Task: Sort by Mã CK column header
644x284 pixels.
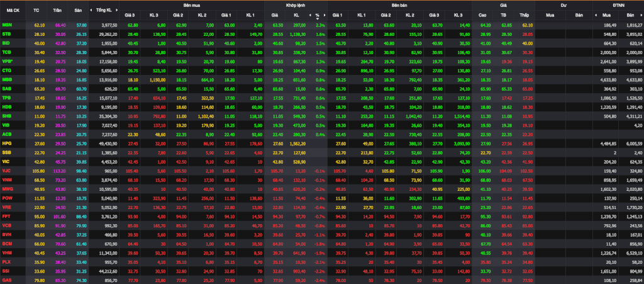Action: coord(13,10)
